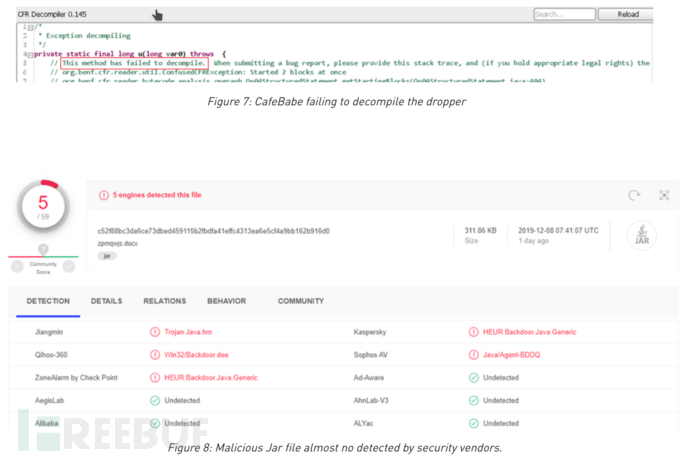Viewport: 690px width, 458px height.
Task: Open the BEHAVIOR tab
Action: (x=227, y=301)
